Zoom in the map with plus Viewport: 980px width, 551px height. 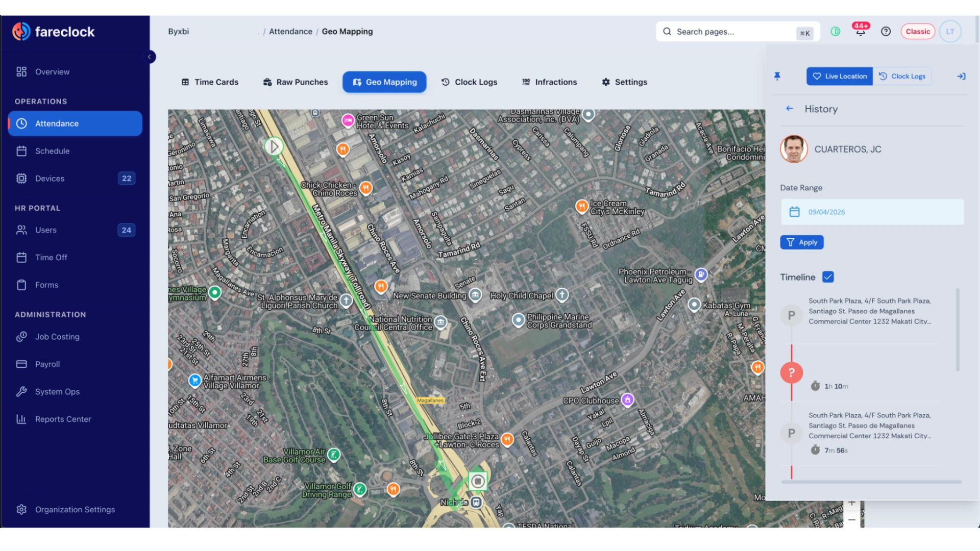852,503
